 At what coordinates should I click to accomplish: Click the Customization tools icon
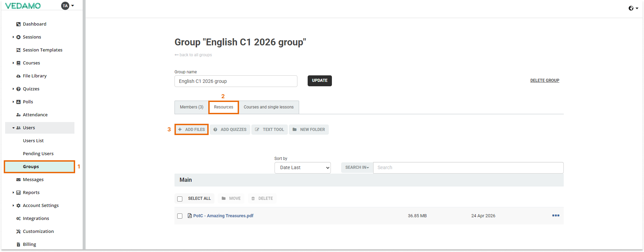pyautogui.click(x=18, y=232)
